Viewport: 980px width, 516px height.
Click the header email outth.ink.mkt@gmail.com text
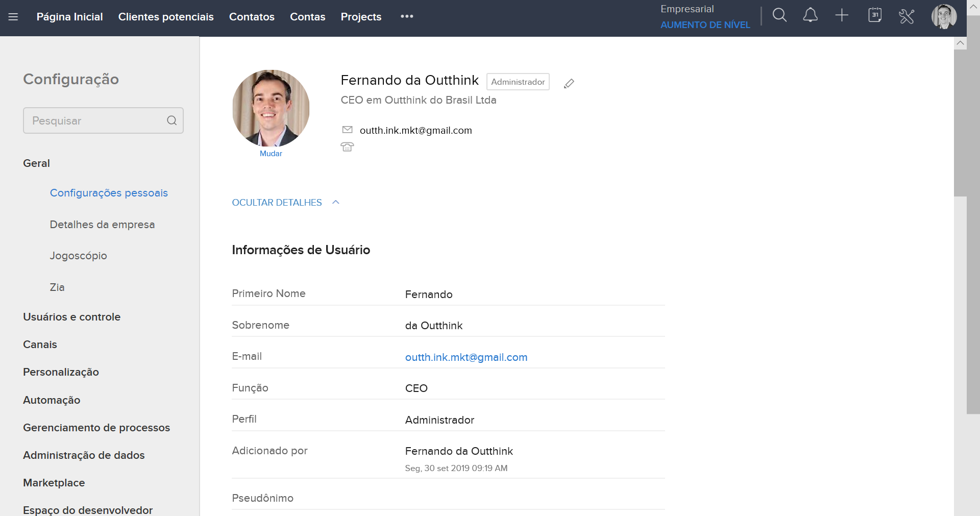pyautogui.click(x=415, y=131)
